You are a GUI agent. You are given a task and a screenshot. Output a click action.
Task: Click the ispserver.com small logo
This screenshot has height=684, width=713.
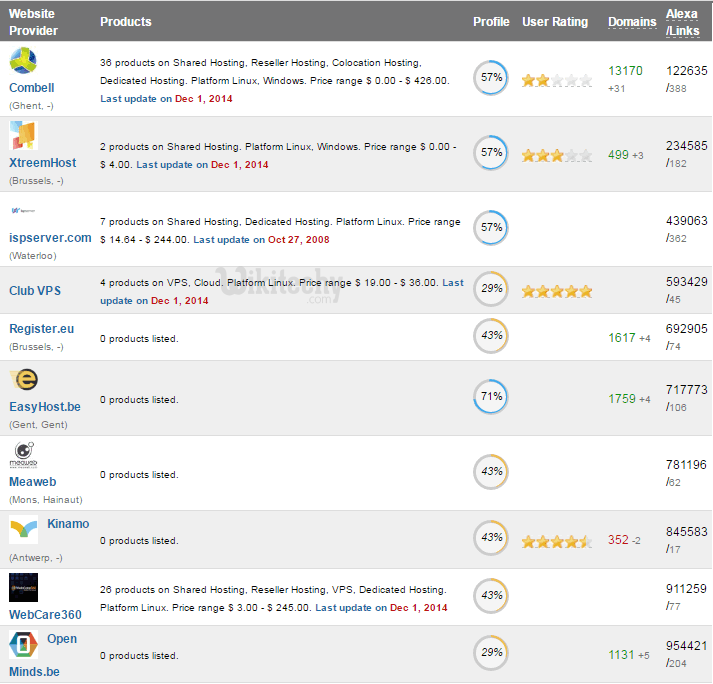(23, 211)
